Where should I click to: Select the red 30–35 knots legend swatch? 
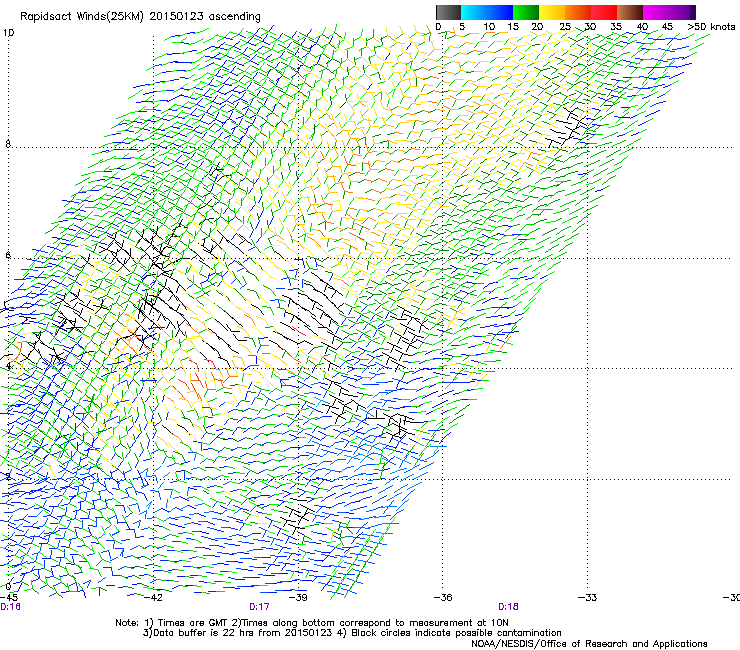pos(604,12)
